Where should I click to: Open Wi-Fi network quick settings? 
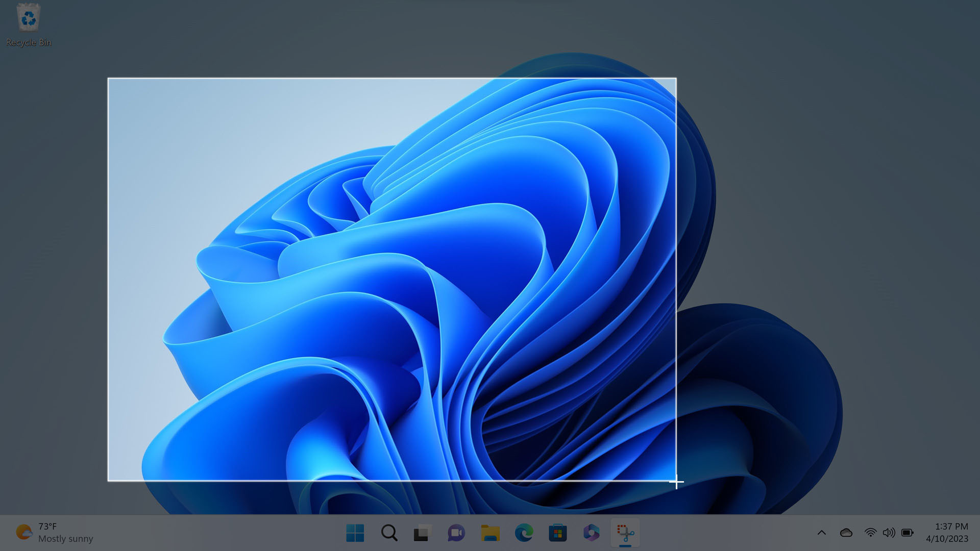tap(870, 533)
